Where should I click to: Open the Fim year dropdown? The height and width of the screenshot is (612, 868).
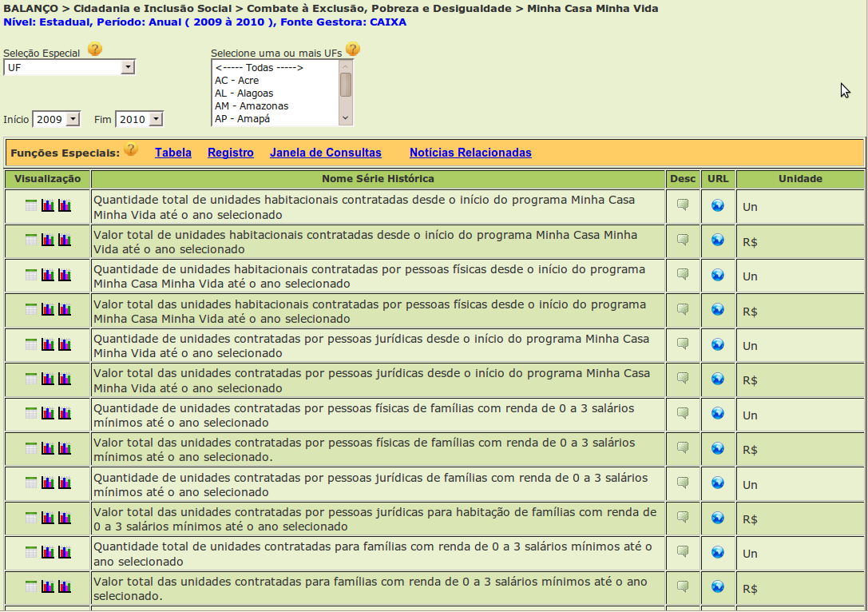(156, 119)
